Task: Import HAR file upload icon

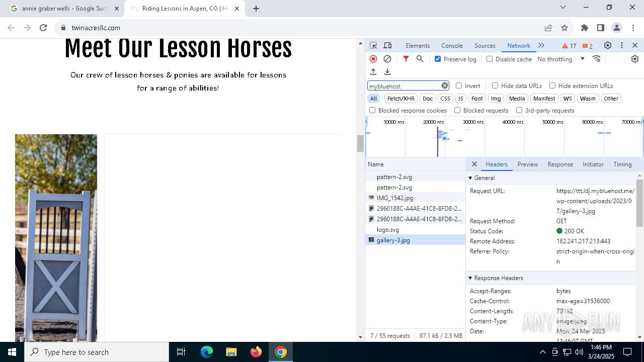Action: (373, 72)
